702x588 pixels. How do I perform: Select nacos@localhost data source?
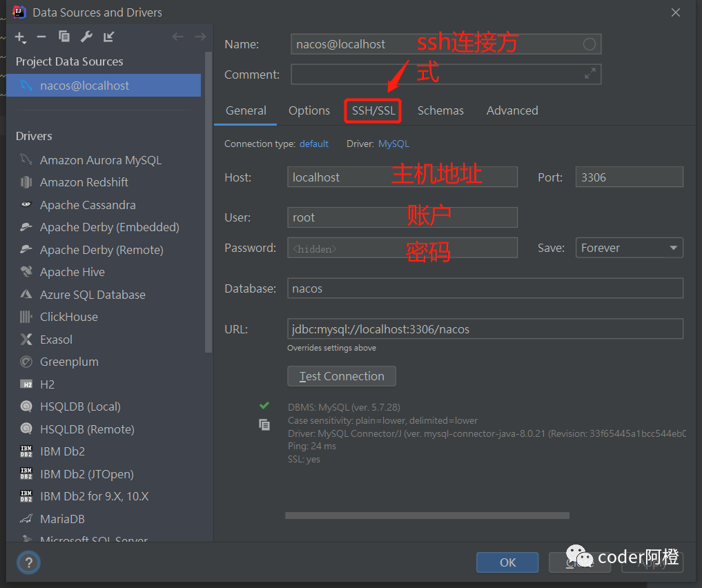[x=104, y=86]
